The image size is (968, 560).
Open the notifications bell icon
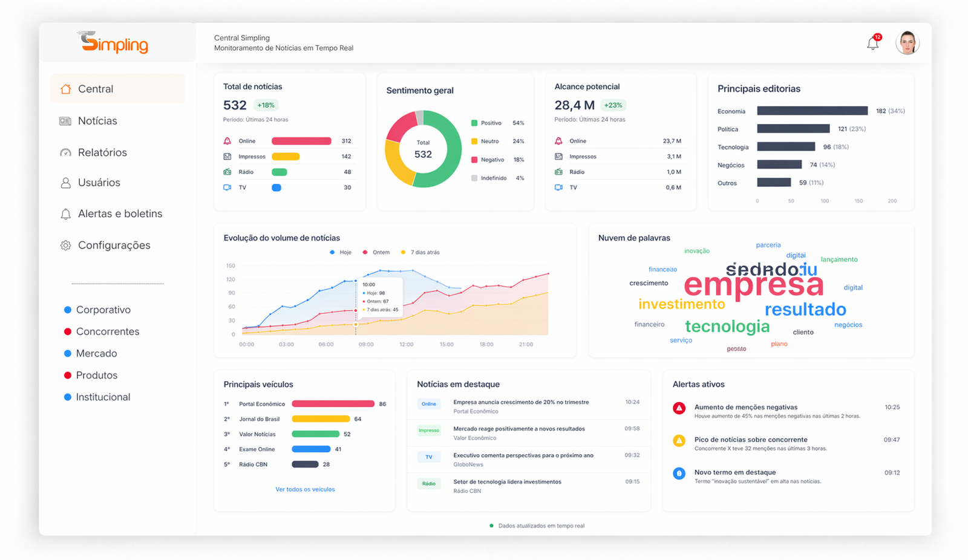(872, 44)
